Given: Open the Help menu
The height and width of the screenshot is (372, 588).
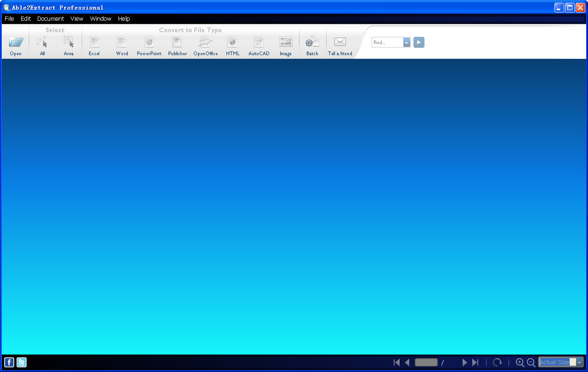Looking at the screenshot, I should pyautogui.click(x=124, y=19).
